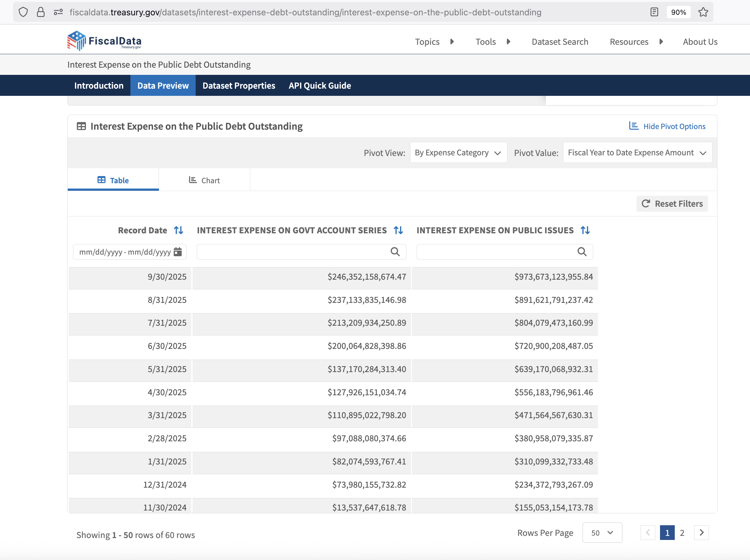
Task: Sort Govt Account Series column
Action: click(399, 231)
